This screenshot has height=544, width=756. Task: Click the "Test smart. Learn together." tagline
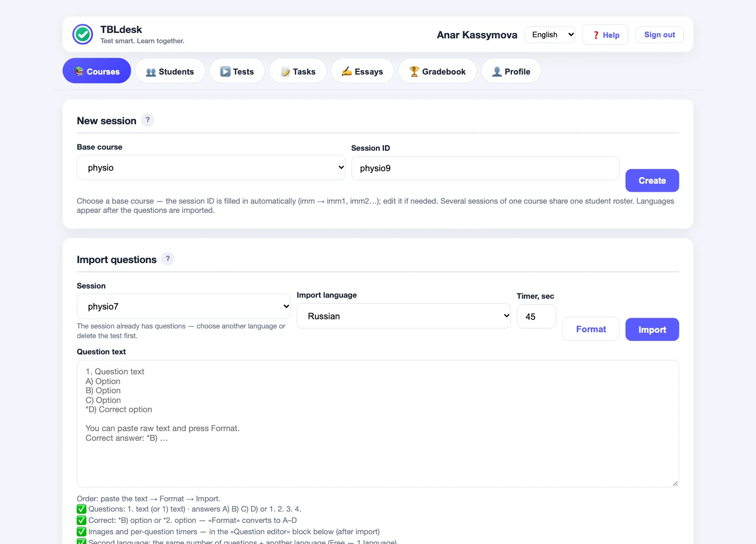pyautogui.click(x=142, y=41)
